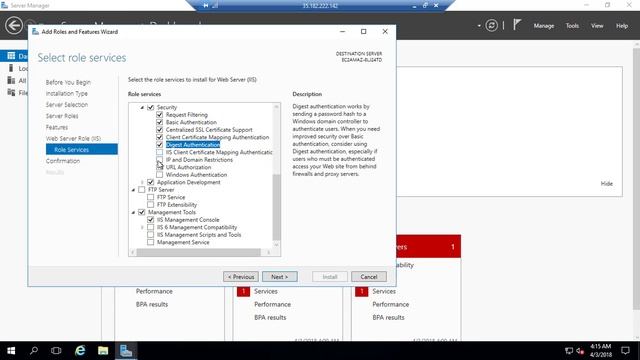Collapse the Management Tools node

[x=133, y=212]
